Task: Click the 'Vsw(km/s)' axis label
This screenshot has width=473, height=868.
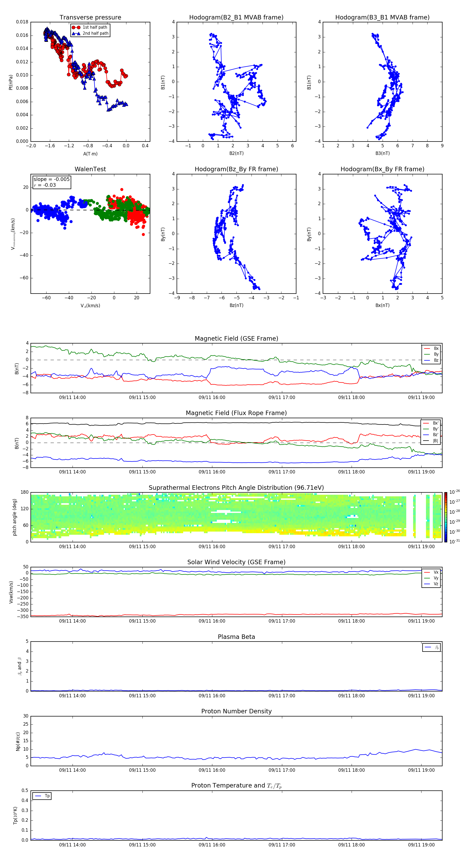Action: pyautogui.click(x=11, y=592)
